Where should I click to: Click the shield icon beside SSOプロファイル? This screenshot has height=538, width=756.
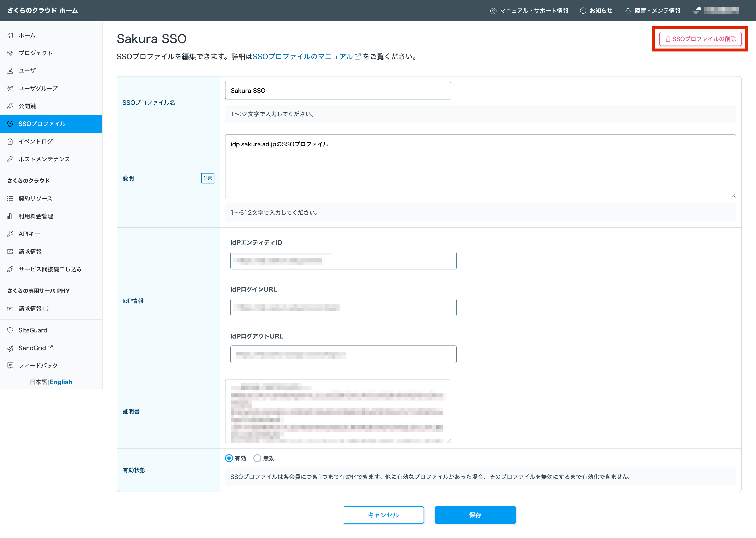(10, 124)
